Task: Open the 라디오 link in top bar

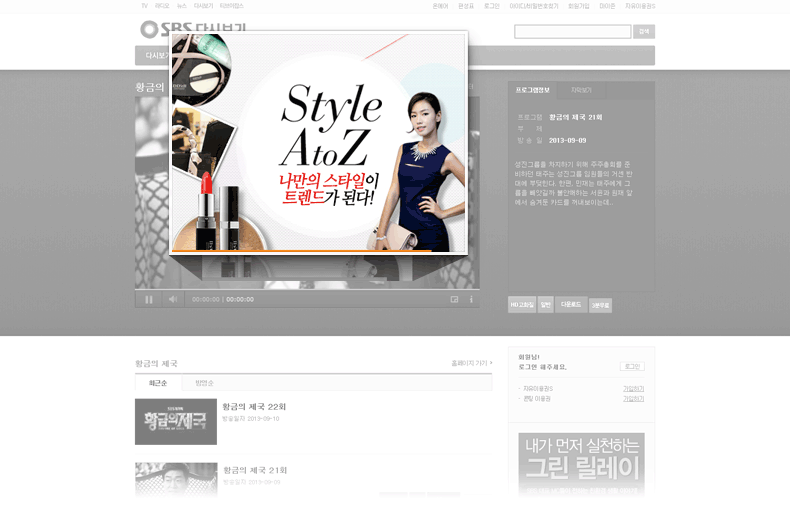Action: click(x=162, y=6)
